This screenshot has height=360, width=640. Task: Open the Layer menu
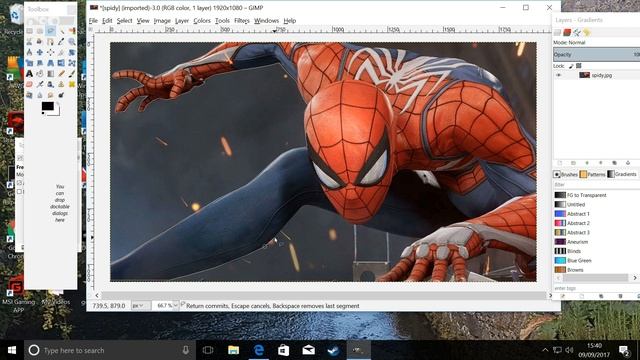(x=182, y=20)
